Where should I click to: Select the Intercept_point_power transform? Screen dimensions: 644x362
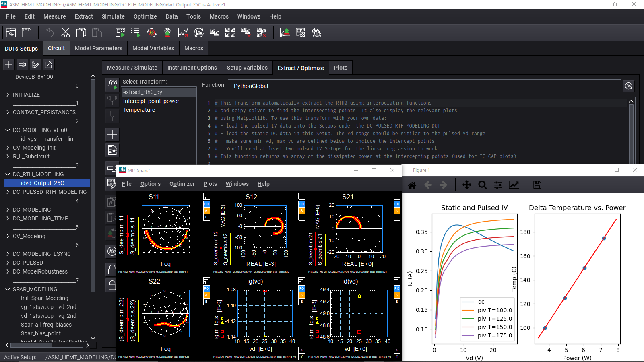(x=151, y=101)
